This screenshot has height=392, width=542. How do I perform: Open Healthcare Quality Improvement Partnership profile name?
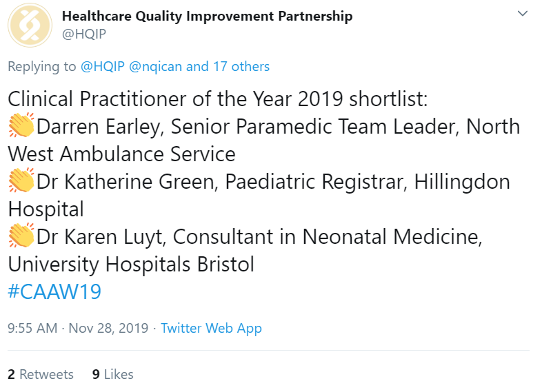pos(207,17)
